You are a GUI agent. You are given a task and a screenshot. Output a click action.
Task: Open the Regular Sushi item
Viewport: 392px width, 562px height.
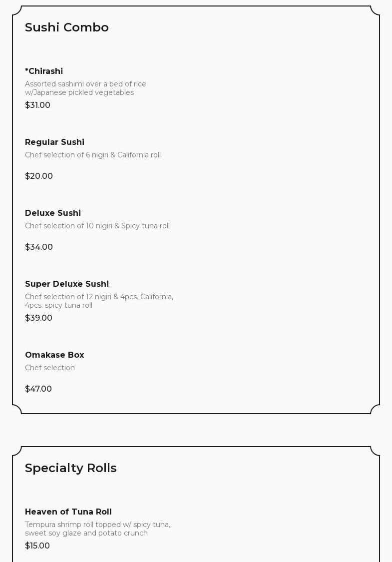point(54,142)
